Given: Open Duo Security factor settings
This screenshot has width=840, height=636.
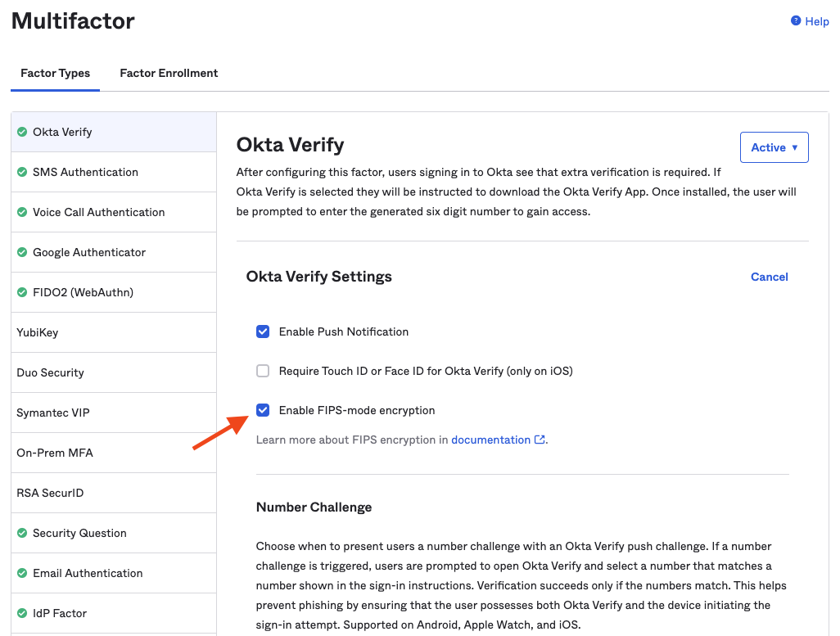Looking at the screenshot, I should point(50,372).
